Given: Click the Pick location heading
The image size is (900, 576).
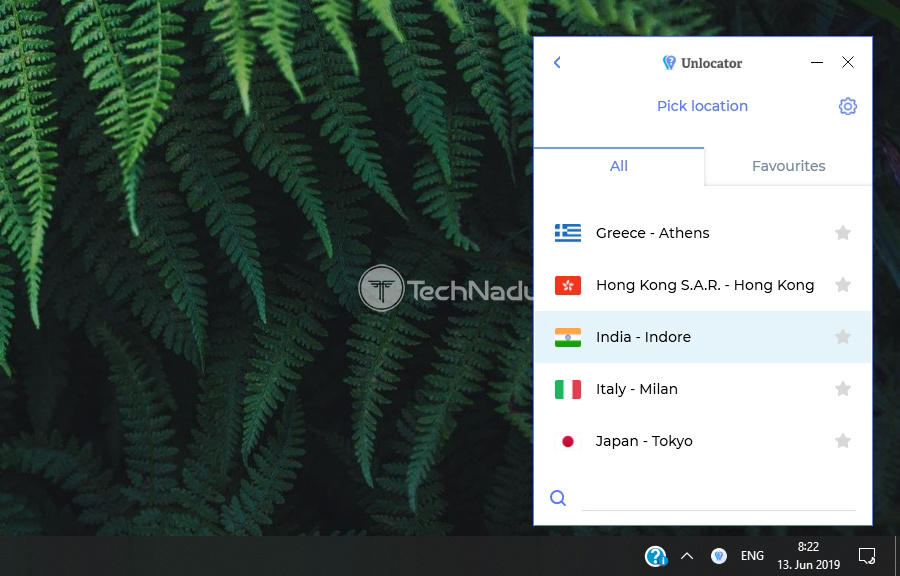Looking at the screenshot, I should coord(702,106).
